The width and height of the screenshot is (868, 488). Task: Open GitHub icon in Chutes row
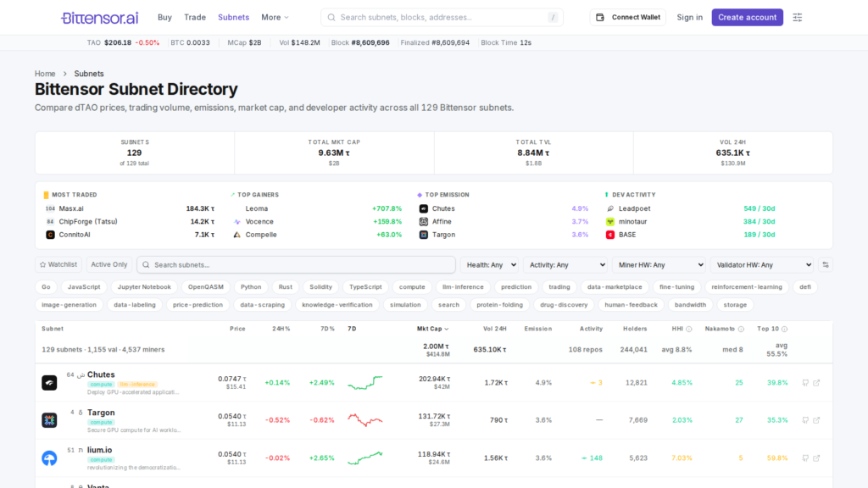pos(805,382)
